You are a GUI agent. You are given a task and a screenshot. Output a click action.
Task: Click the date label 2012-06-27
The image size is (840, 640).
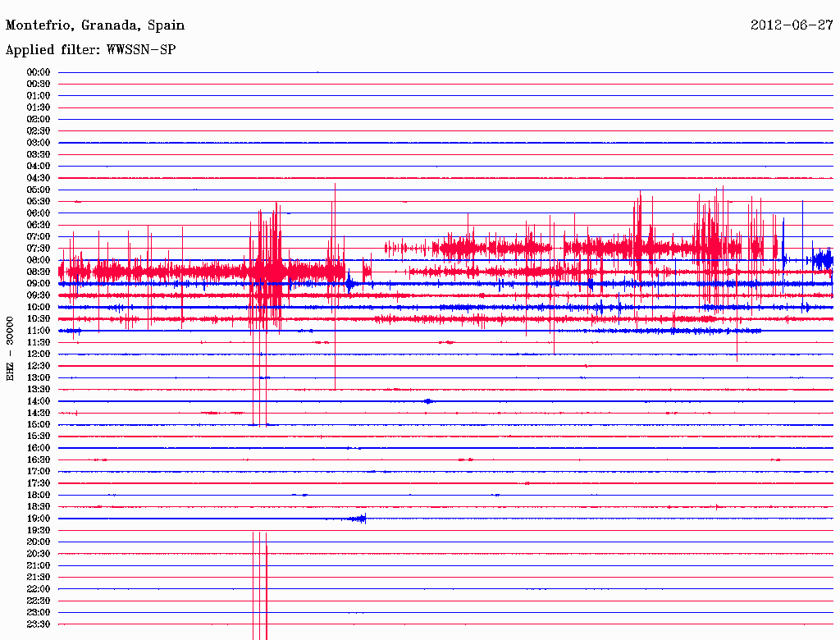pos(792,25)
